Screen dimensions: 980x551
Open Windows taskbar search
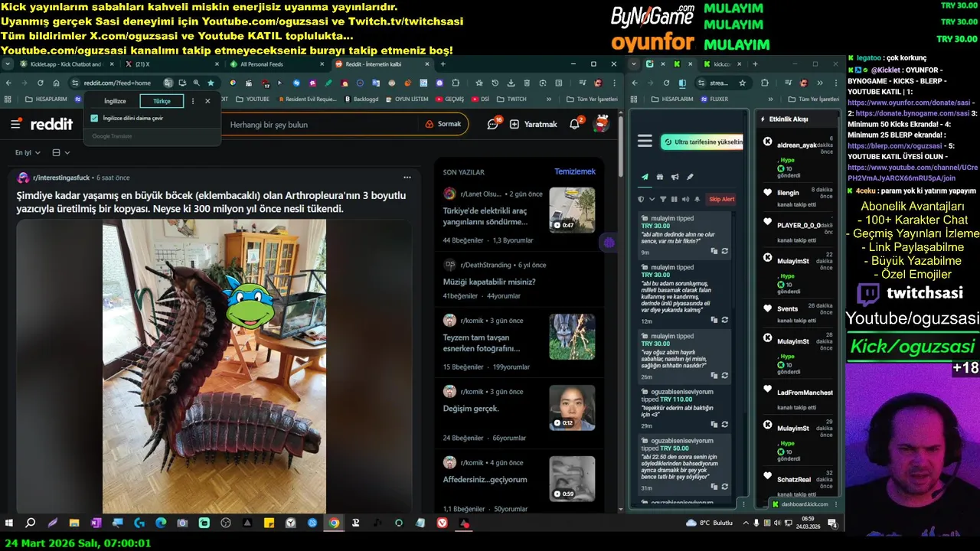coord(31,523)
